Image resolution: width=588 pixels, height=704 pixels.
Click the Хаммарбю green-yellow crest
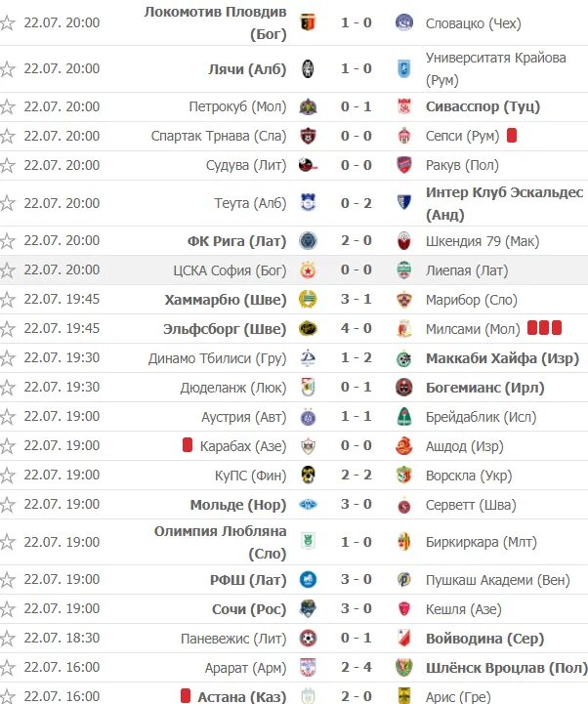pyautogui.click(x=308, y=300)
